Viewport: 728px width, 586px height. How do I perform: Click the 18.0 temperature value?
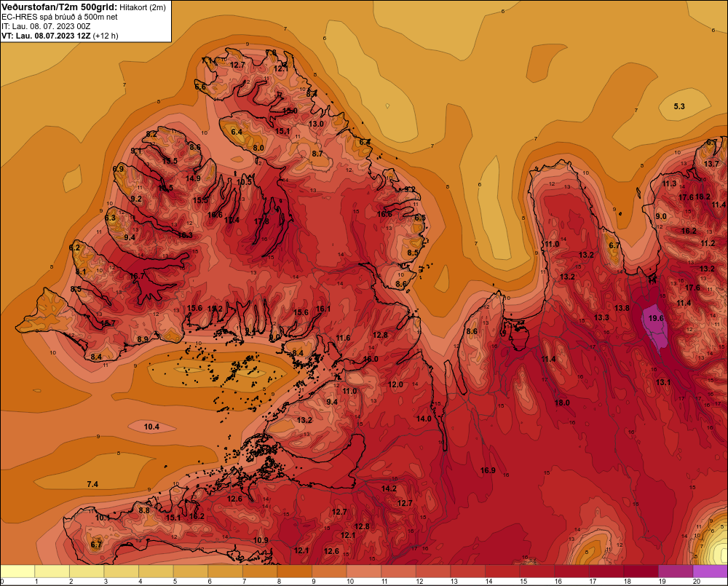562,403
